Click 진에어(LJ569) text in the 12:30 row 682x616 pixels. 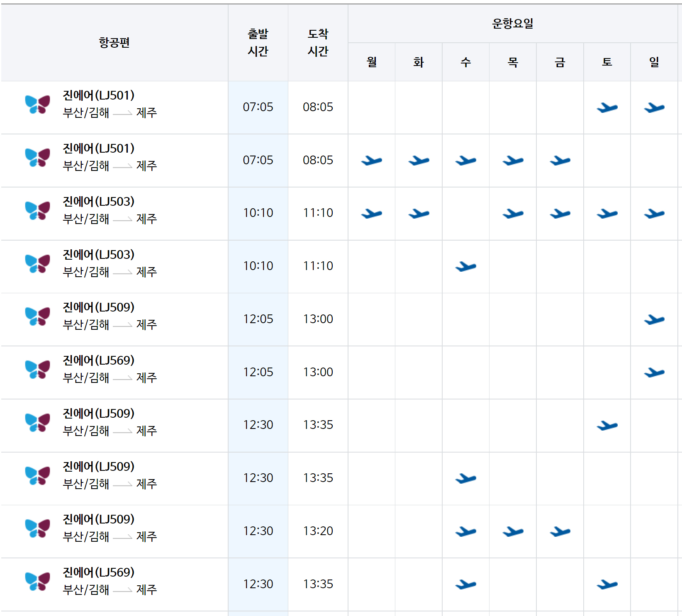[x=99, y=572]
